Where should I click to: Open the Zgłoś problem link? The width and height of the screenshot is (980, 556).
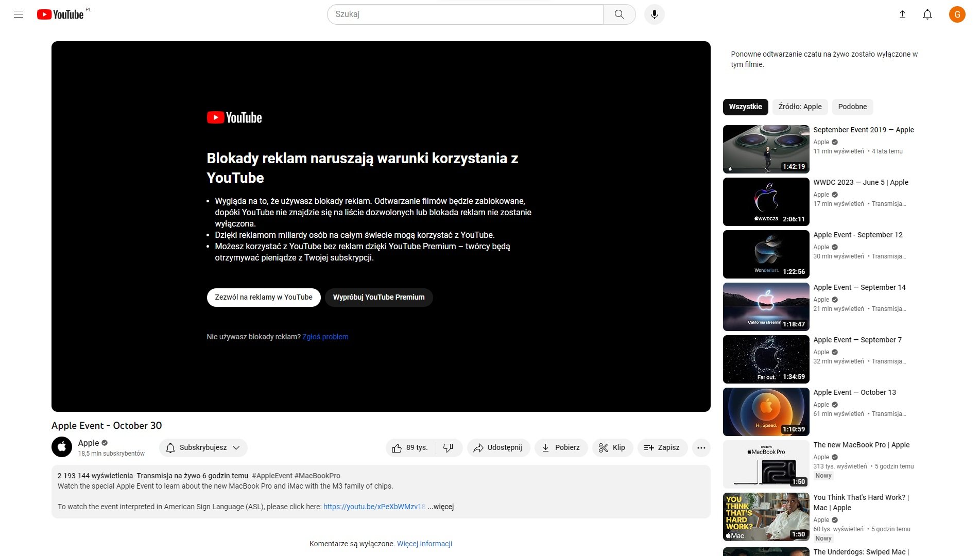coord(325,337)
